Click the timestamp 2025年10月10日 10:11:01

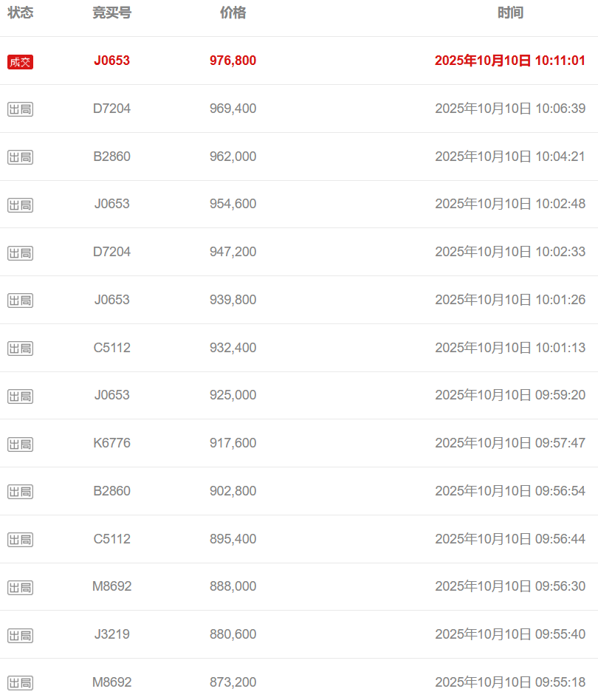(510, 61)
